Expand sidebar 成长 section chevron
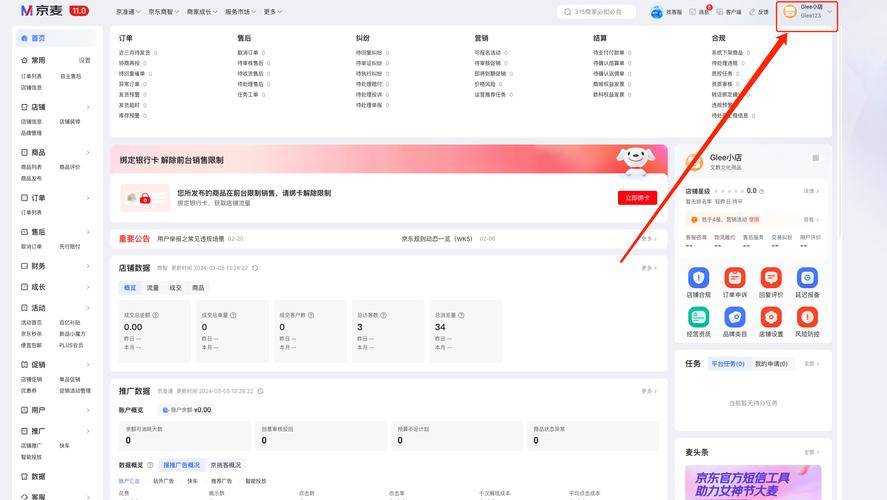The height and width of the screenshot is (500, 887). pos(88,287)
